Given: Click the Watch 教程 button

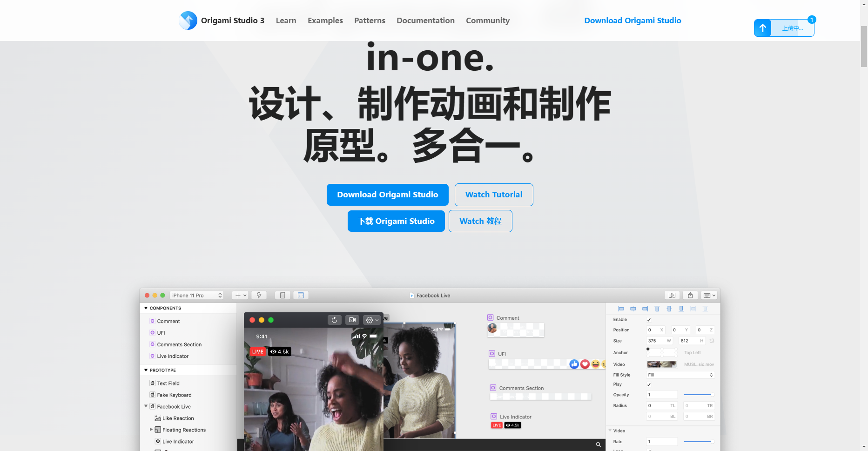Looking at the screenshot, I should tap(480, 221).
